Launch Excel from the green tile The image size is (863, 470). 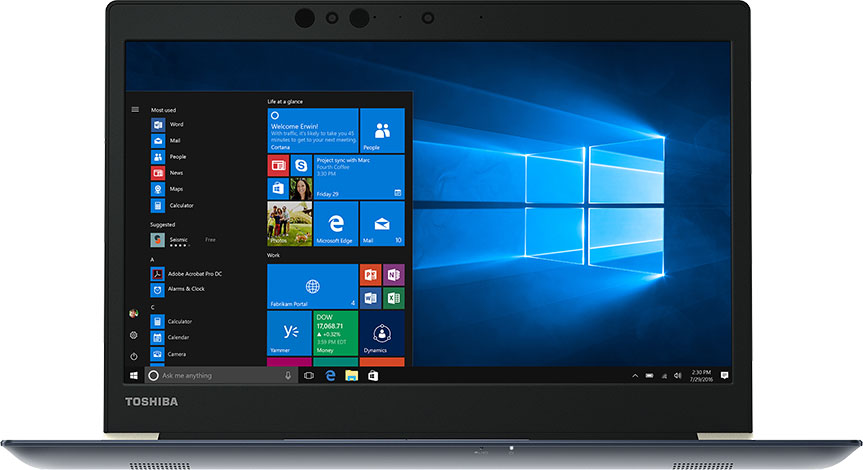pos(393,298)
